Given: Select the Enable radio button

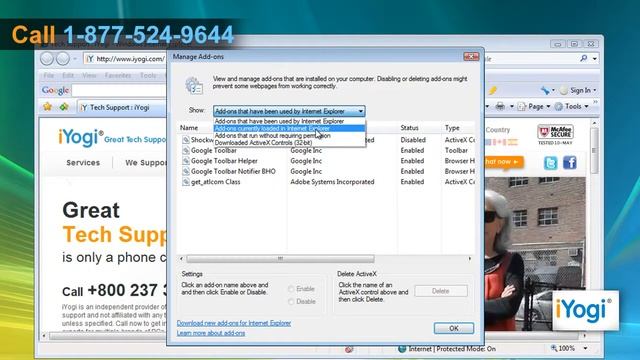Looking at the screenshot, I should coord(291,289).
